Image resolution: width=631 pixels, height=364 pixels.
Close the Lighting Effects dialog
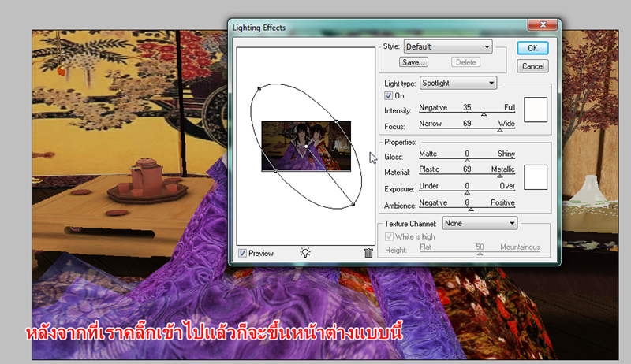543,25
